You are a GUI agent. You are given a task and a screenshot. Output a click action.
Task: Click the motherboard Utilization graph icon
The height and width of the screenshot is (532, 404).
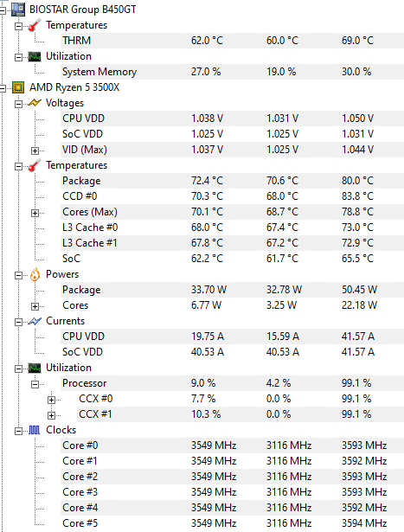tap(35, 56)
